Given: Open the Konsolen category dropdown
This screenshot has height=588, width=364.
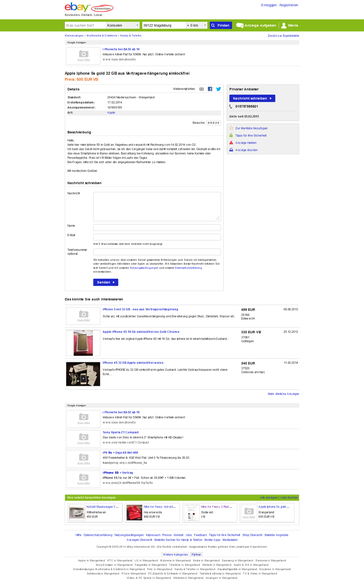Looking at the screenshot, I should tap(123, 25).
